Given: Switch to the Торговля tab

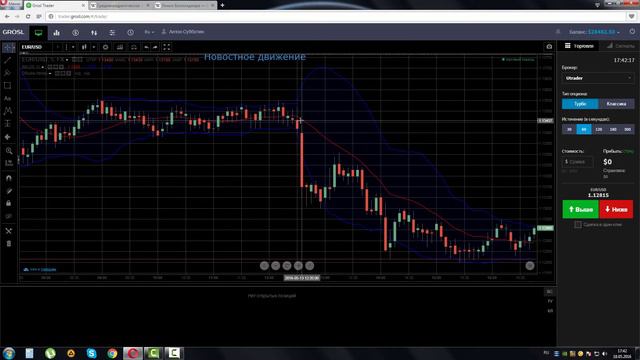Looking at the screenshot, I should point(579,46).
